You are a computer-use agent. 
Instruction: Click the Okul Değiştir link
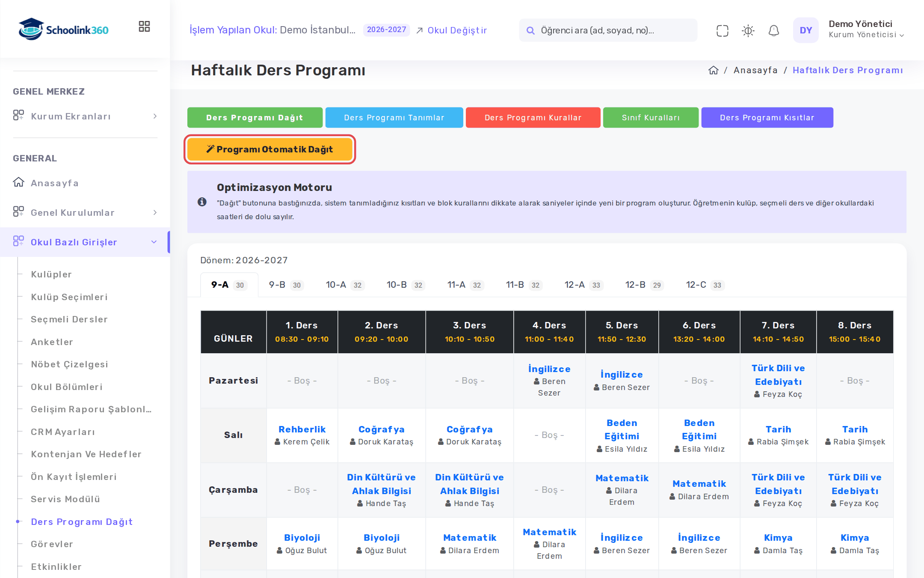point(451,30)
